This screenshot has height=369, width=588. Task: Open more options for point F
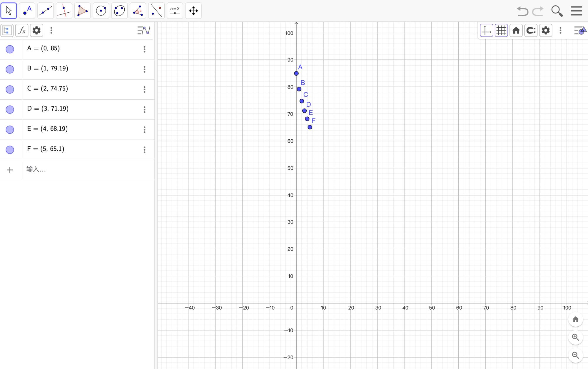pyautogui.click(x=144, y=150)
